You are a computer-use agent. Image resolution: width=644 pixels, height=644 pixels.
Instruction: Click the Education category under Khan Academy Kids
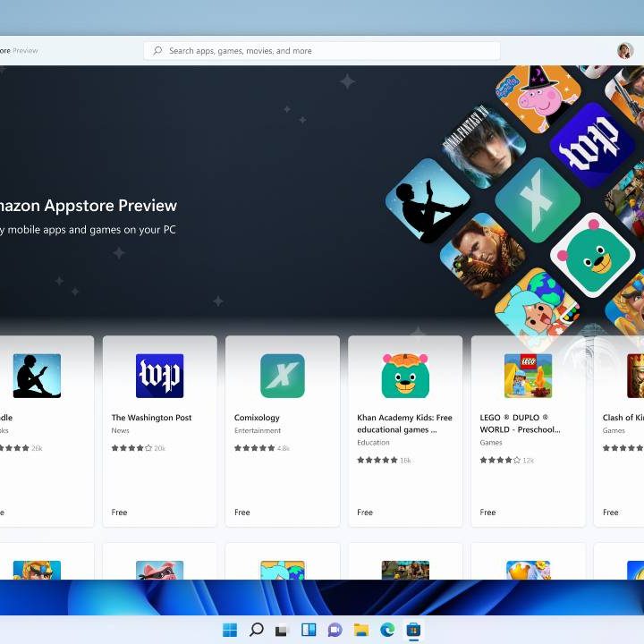[x=373, y=443]
